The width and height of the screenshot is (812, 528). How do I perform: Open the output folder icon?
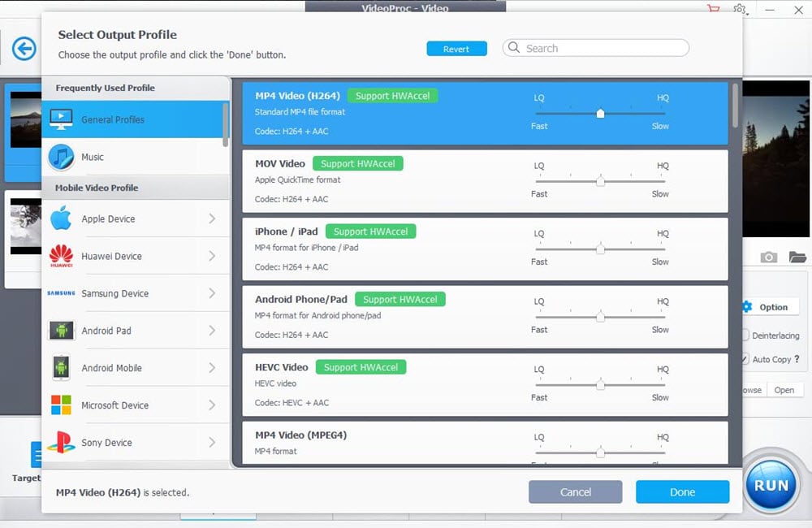tap(797, 258)
